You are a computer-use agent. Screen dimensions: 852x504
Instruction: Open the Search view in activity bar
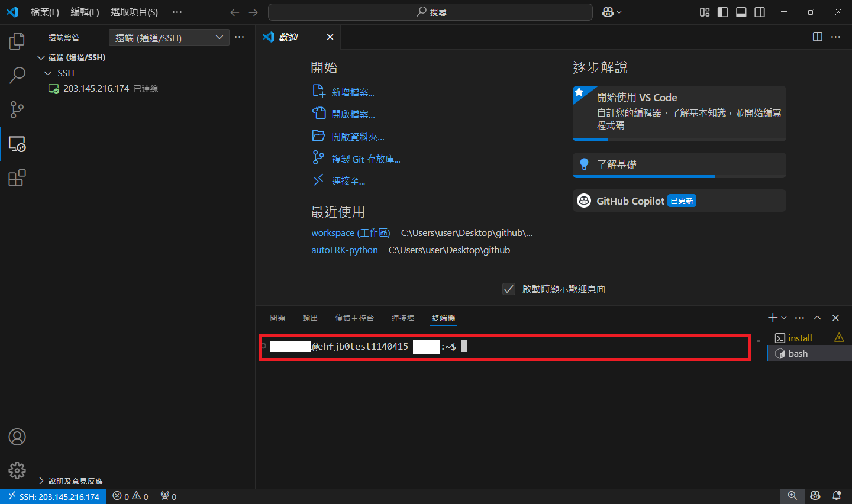pos(17,75)
